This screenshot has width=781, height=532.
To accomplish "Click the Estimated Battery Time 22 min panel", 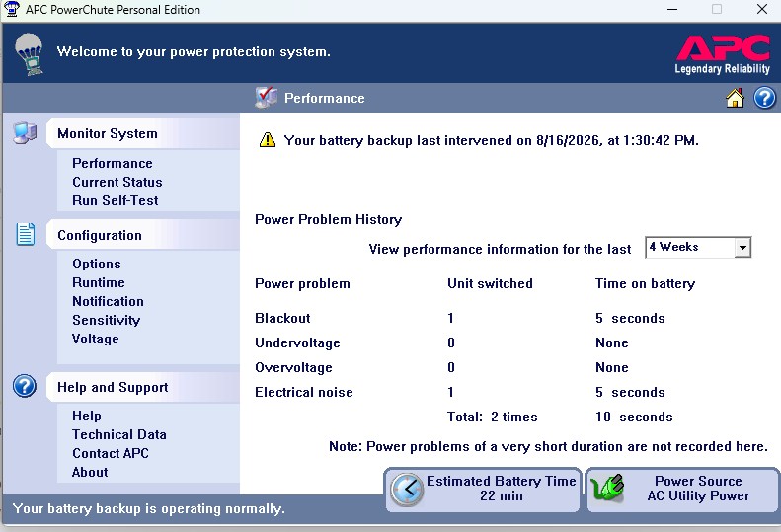I will (x=482, y=490).
